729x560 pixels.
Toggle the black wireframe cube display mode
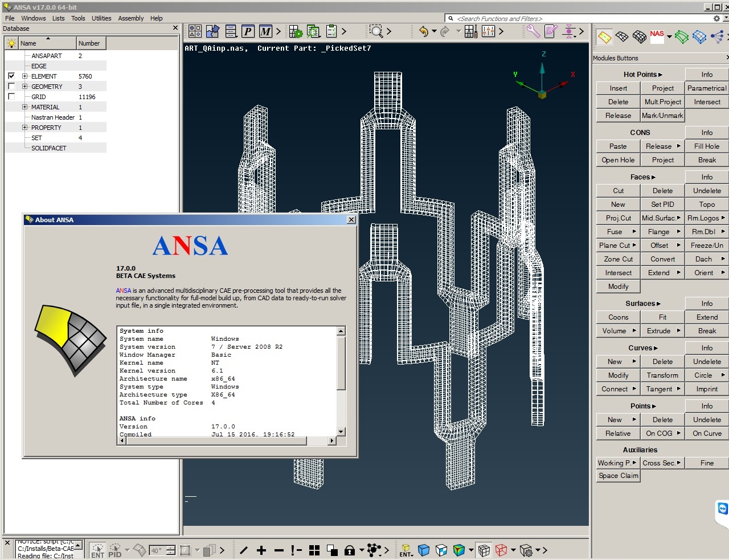pos(484,550)
